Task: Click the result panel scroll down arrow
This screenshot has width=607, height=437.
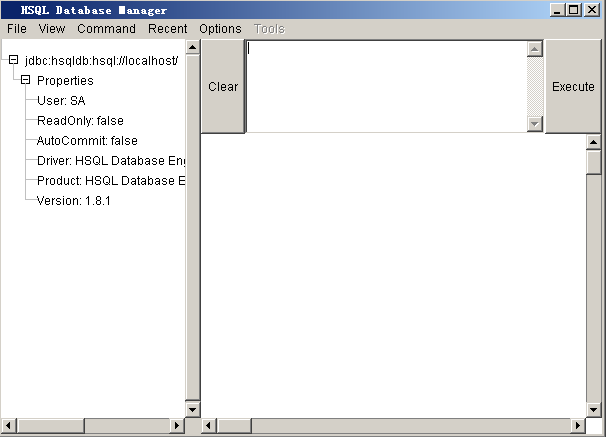Action: (593, 410)
